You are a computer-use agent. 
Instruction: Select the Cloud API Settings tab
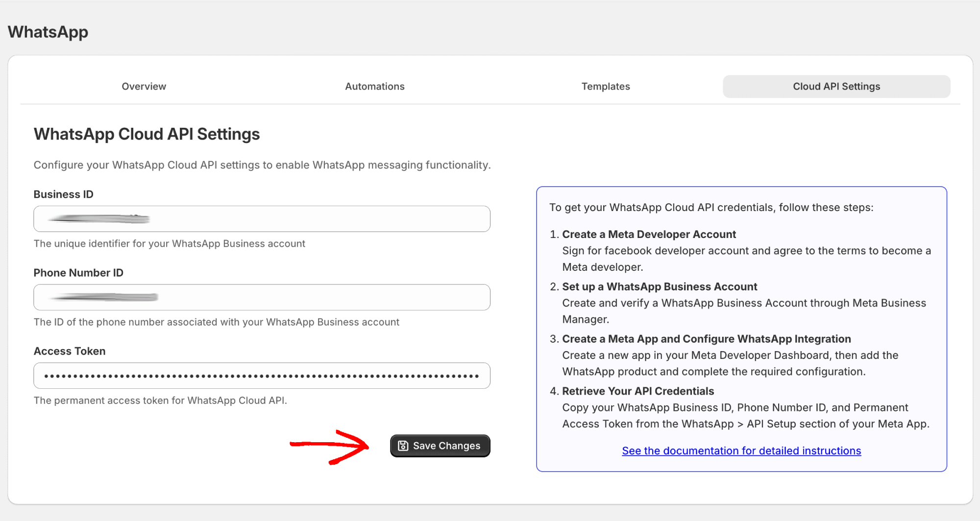pos(836,86)
